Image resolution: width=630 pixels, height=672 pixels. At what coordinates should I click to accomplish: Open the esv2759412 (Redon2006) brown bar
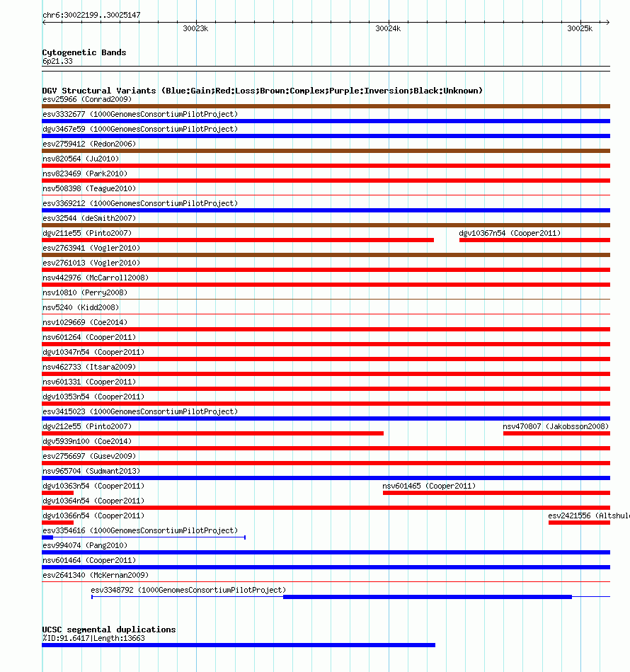[x=326, y=151]
